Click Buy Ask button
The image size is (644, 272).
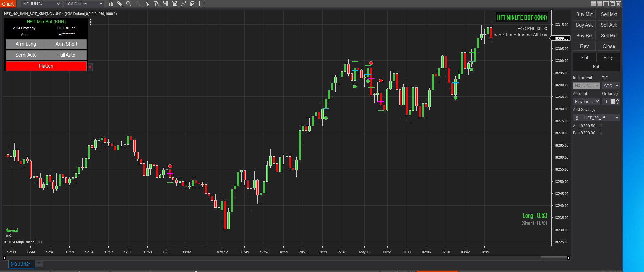pos(584,25)
